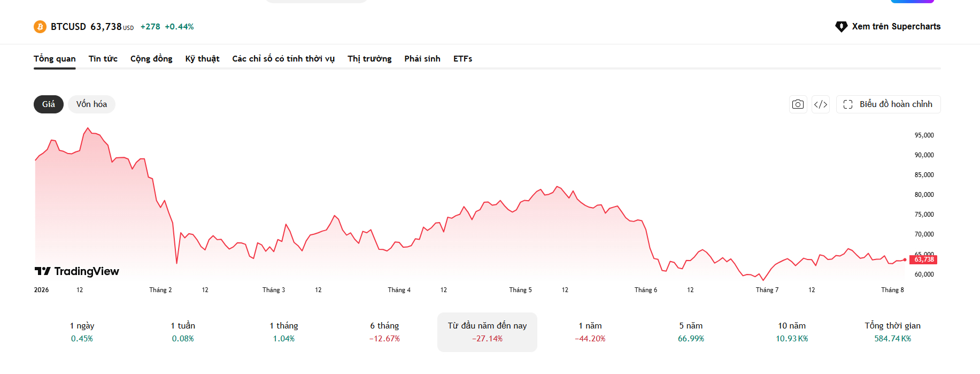Switch chart to Vốn hóa
This screenshot has height=374, width=980.
91,104
